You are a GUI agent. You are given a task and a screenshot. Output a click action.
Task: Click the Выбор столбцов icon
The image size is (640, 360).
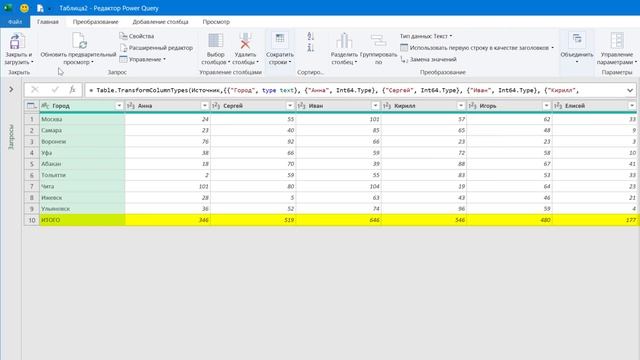click(x=216, y=41)
